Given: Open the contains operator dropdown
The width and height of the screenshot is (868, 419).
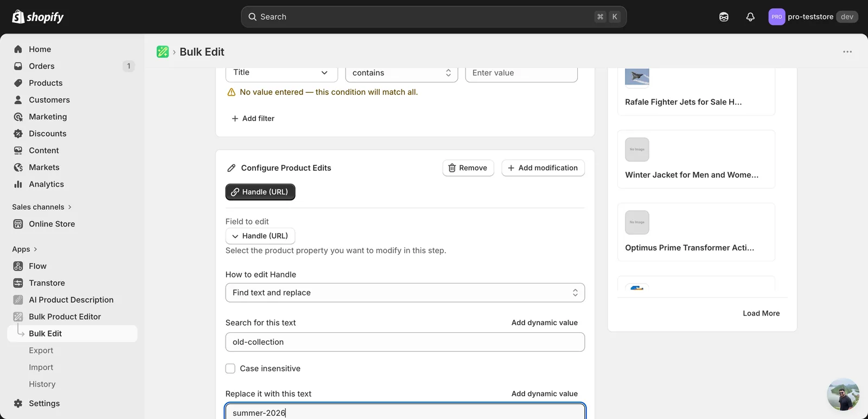Looking at the screenshot, I should pyautogui.click(x=401, y=73).
